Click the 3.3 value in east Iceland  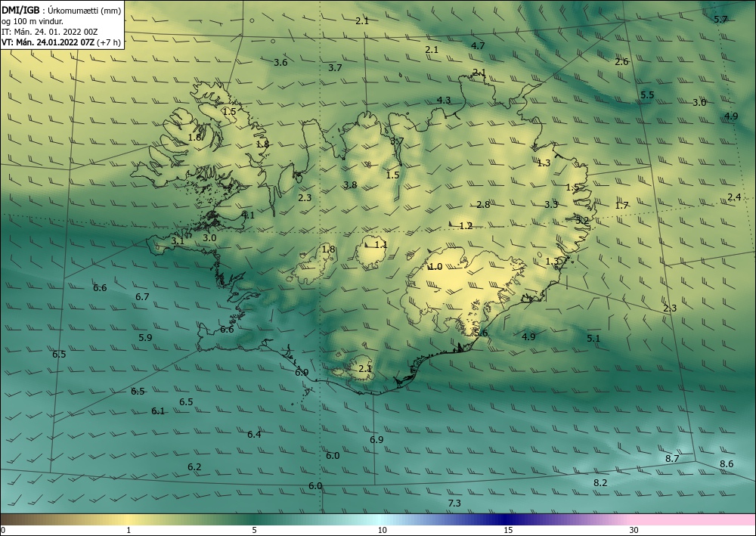tap(552, 204)
